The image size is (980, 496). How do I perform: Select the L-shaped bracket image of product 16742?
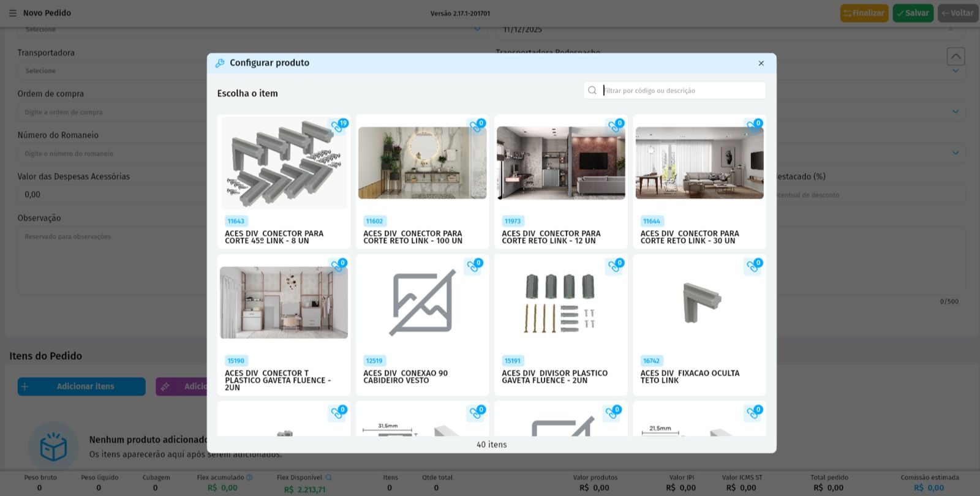pos(702,302)
